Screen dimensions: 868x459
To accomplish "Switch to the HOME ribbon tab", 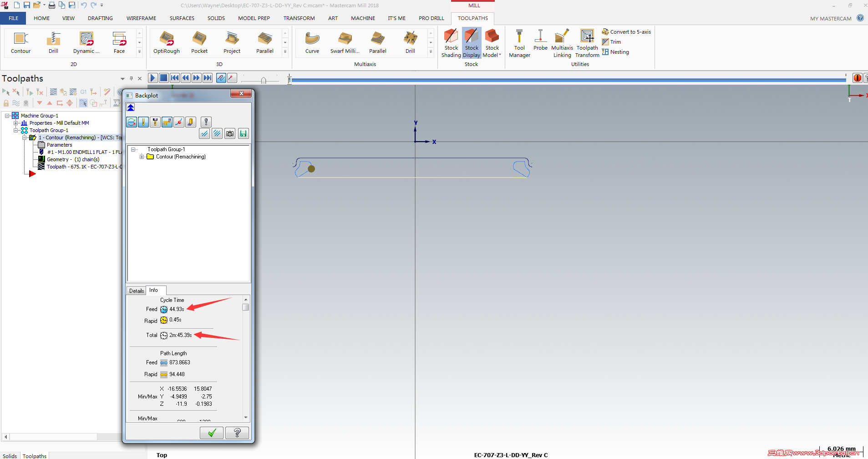I will pos(41,18).
